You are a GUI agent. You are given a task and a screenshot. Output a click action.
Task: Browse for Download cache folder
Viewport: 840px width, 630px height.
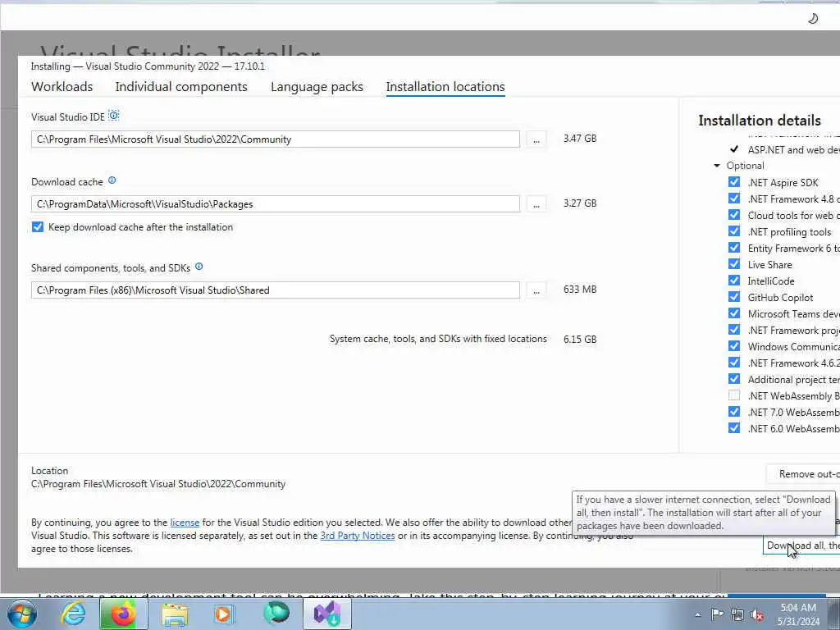[536, 204]
